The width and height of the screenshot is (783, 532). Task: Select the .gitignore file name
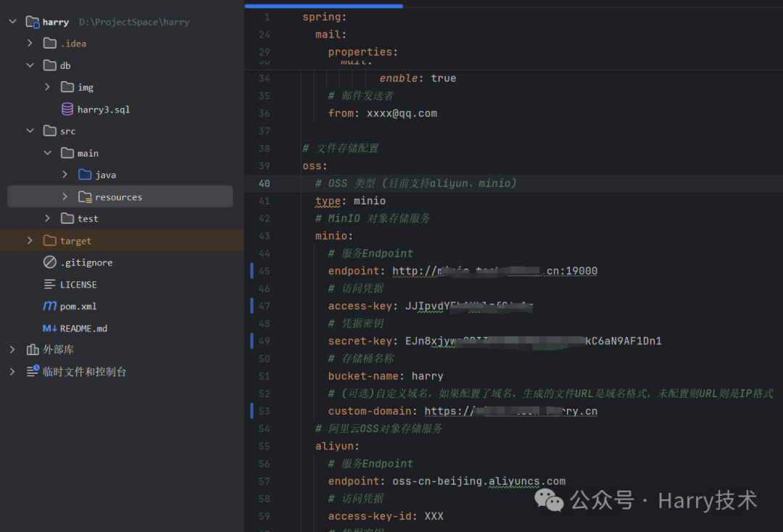pos(86,262)
